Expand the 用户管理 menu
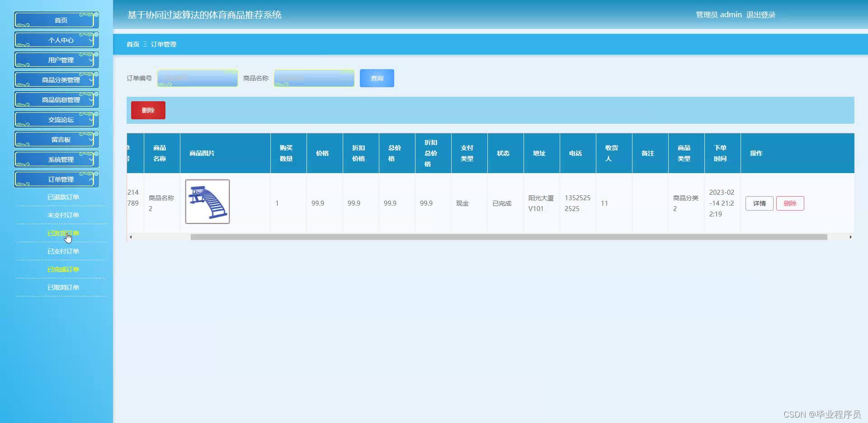The height and width of the screenshot is (423, 868). (x=57, y=60)
